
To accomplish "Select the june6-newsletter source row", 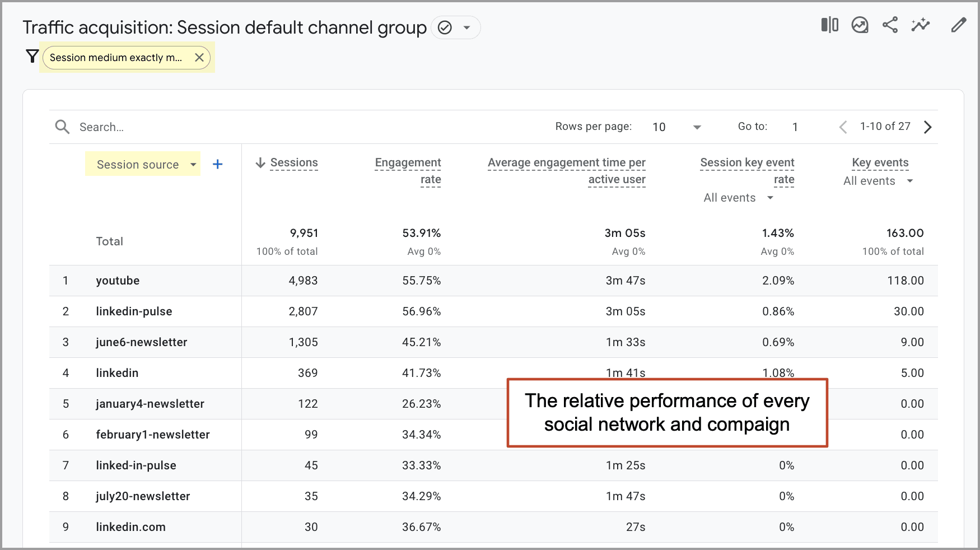I will pyautogui.click(x=142, y=342).
